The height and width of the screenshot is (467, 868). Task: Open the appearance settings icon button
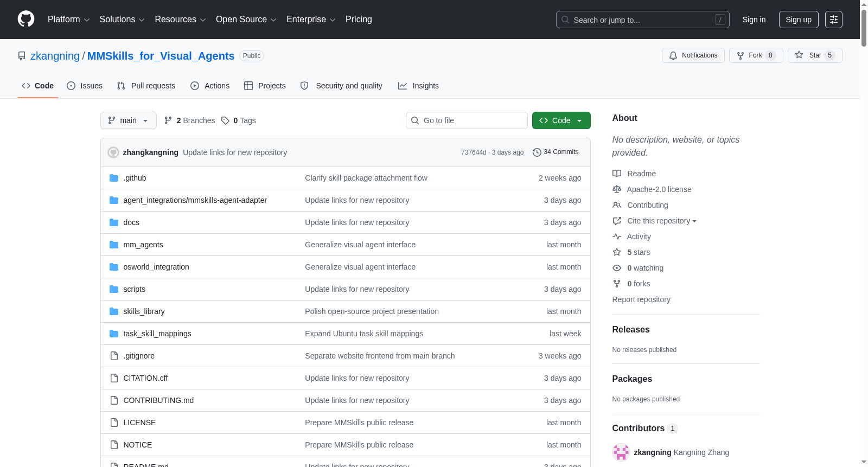834,20
